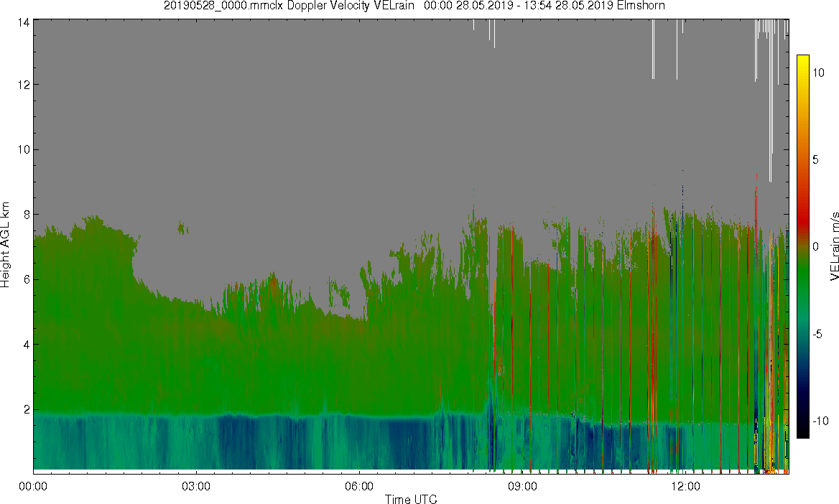Click the colorbar value -5
Viewport: 839px width, 504px height.
tap(817, 335)
